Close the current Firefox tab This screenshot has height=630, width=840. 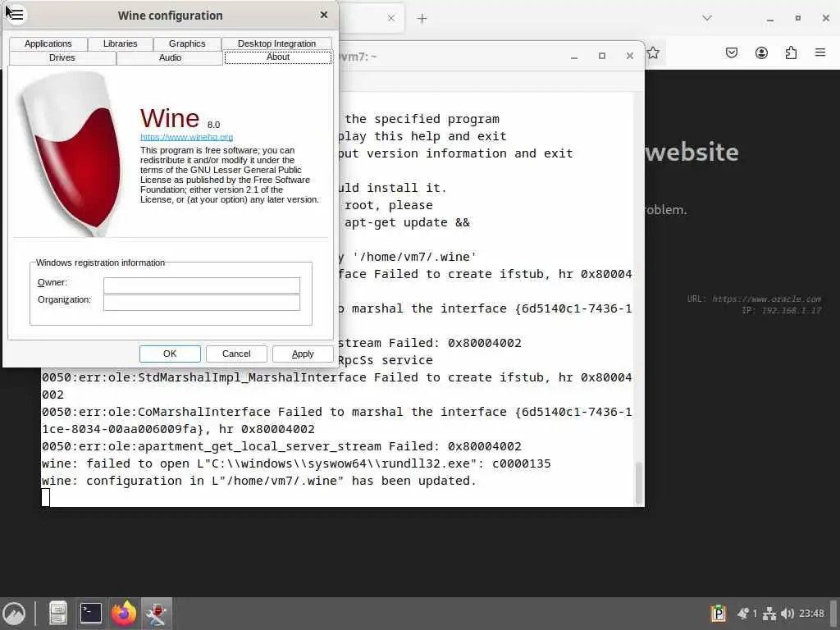coord(391,18)
